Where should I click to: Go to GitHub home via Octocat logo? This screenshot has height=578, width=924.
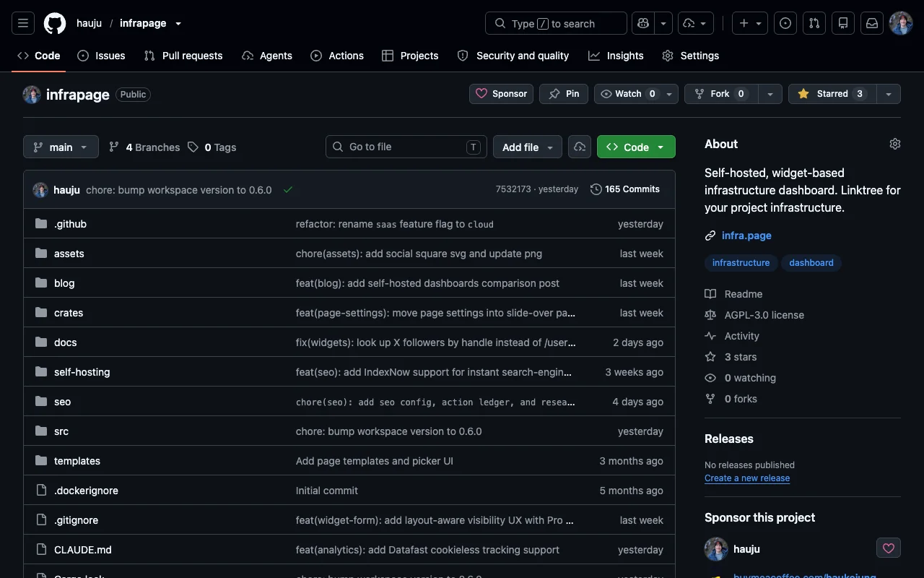click(55, 23)
